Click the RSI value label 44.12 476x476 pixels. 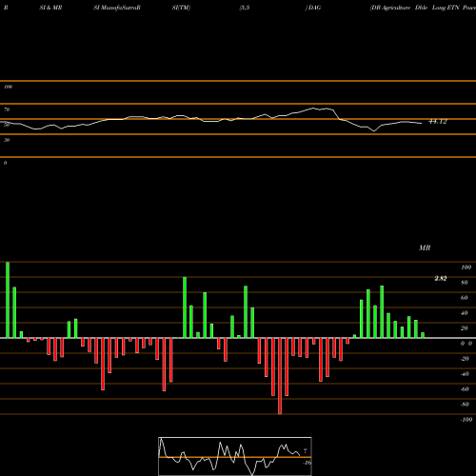(x=438, y=122)
